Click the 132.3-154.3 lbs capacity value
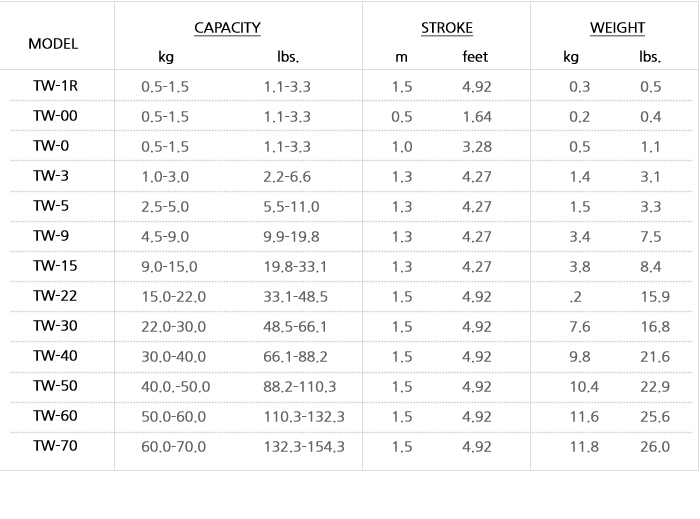Image resolution: width=700 pixels, height=519 pixels. pos(304,447)
